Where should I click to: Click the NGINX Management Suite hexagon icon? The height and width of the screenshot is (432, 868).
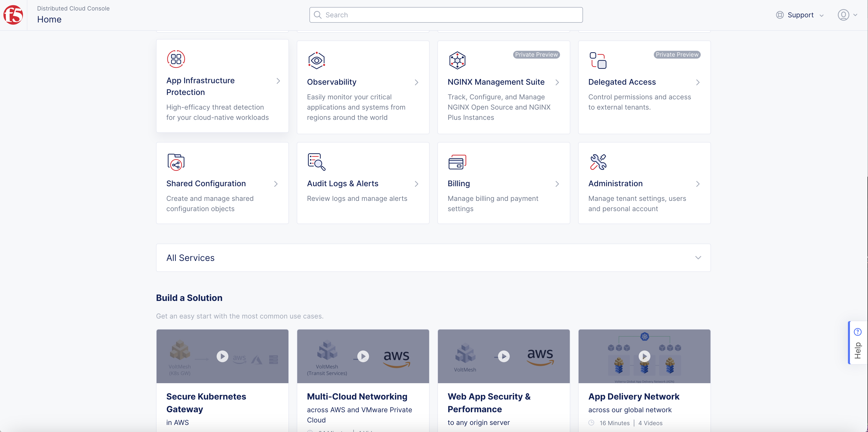457,61
